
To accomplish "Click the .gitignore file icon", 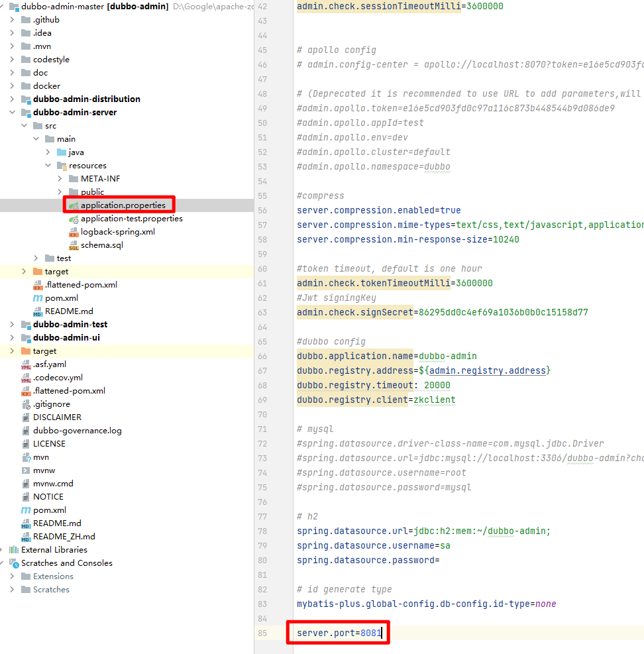I will point(26,404).
